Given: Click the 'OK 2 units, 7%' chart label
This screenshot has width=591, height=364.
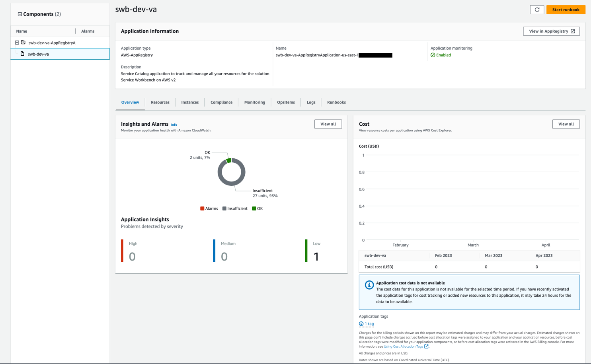Looking at the screenshot, I should 200,155.
